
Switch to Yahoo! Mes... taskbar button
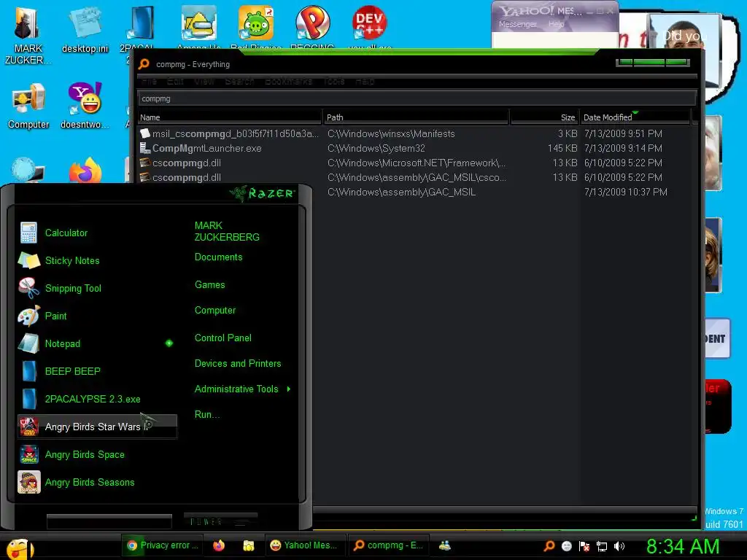point(304,545)
